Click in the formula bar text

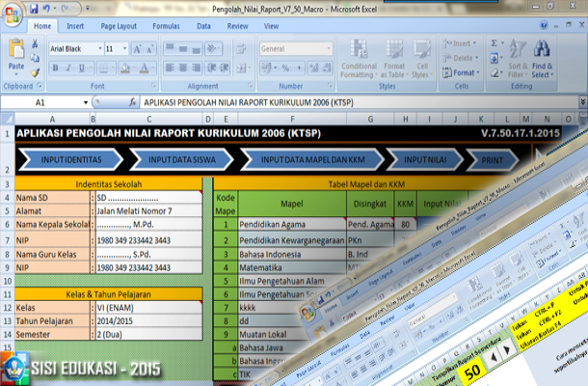coord(249,102)
